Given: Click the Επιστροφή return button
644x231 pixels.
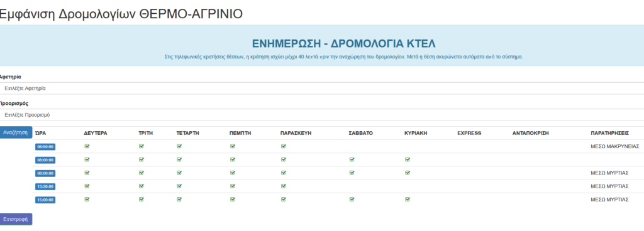Looking at the screenshot, I should point(16,219).
